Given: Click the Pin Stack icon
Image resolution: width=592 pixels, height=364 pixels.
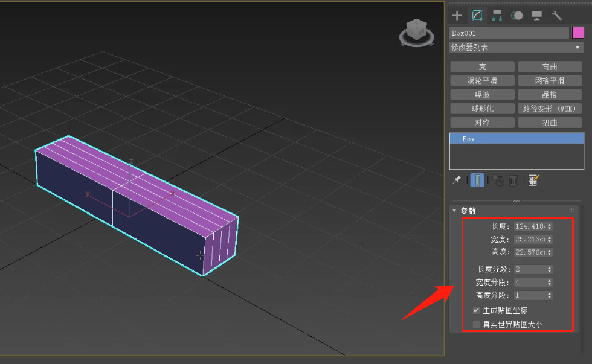Looking at the screenshot, I should [x=457, y=180].
